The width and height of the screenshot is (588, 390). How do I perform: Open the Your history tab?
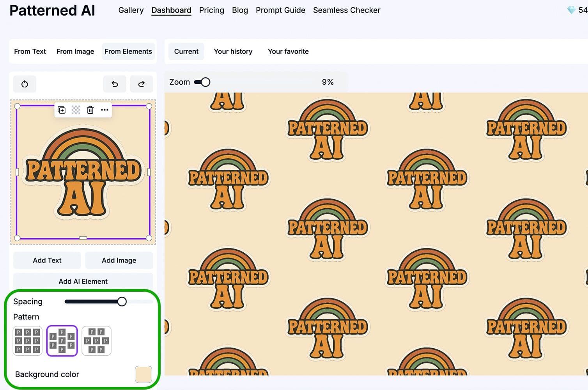[233, 51]
